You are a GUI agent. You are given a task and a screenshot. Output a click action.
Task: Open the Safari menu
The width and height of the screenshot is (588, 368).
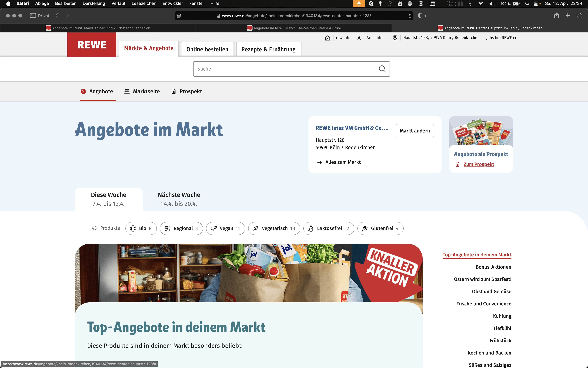point(23,3)
